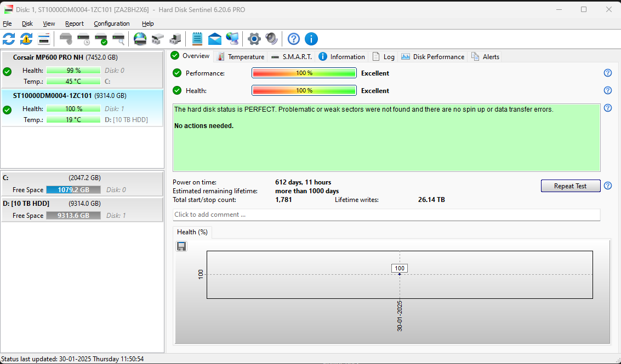Click the disk with green checkmark icon

[101, 39]
